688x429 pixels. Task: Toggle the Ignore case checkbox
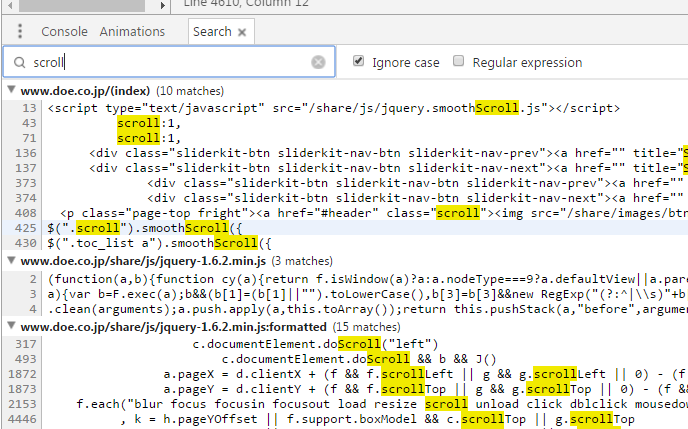click(x=358, y=61)
